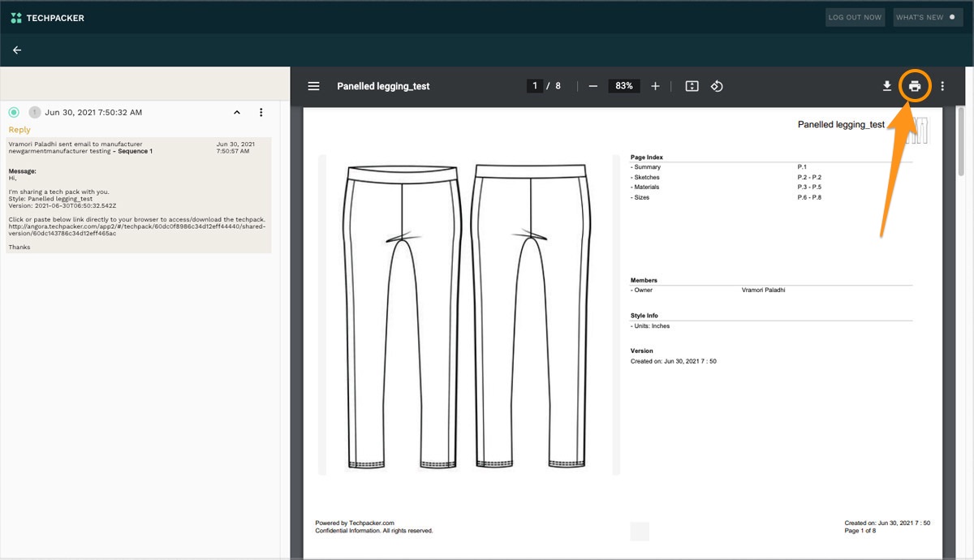Screen dimensions: 974x560
Task: Click '- Summary' in Page Index
Action: click(646, 167)
